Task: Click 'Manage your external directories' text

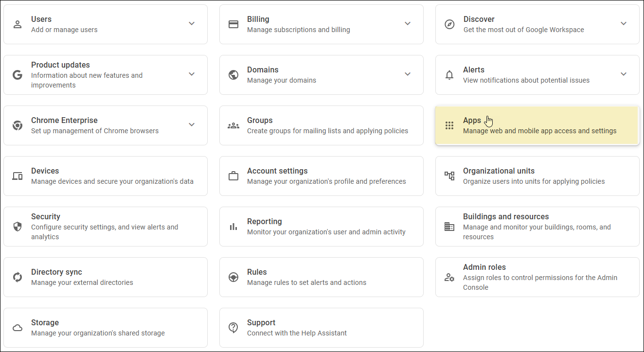Action: (82, 282)
